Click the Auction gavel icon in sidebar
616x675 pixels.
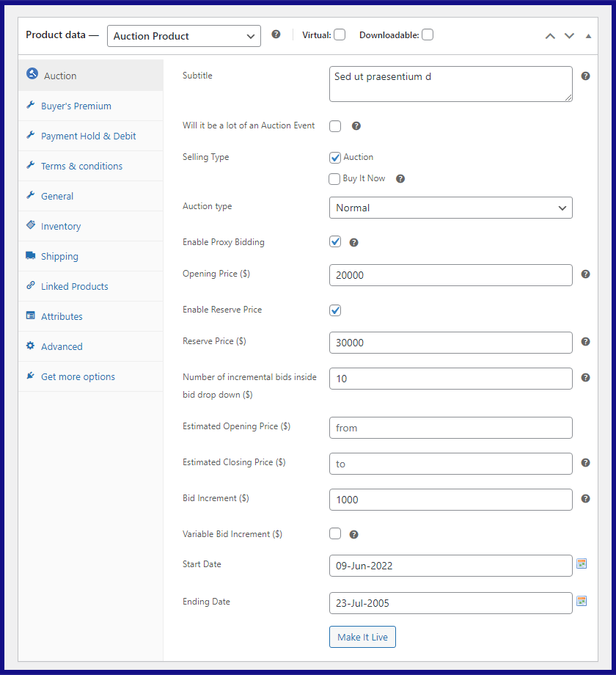point(32,73)
